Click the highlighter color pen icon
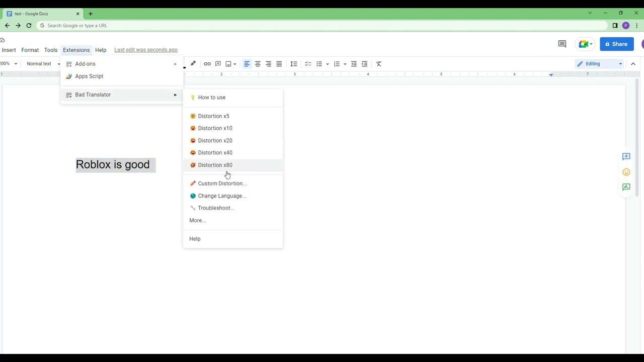Screen dimensions: 644x362 click(x=193, y=64)
